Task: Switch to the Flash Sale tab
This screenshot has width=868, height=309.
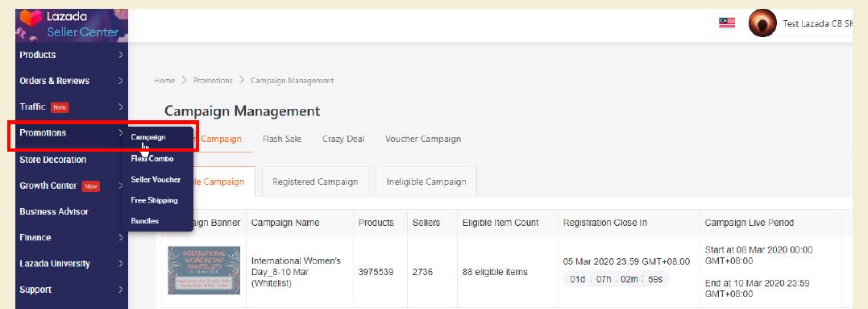Action: coord(282,139)
